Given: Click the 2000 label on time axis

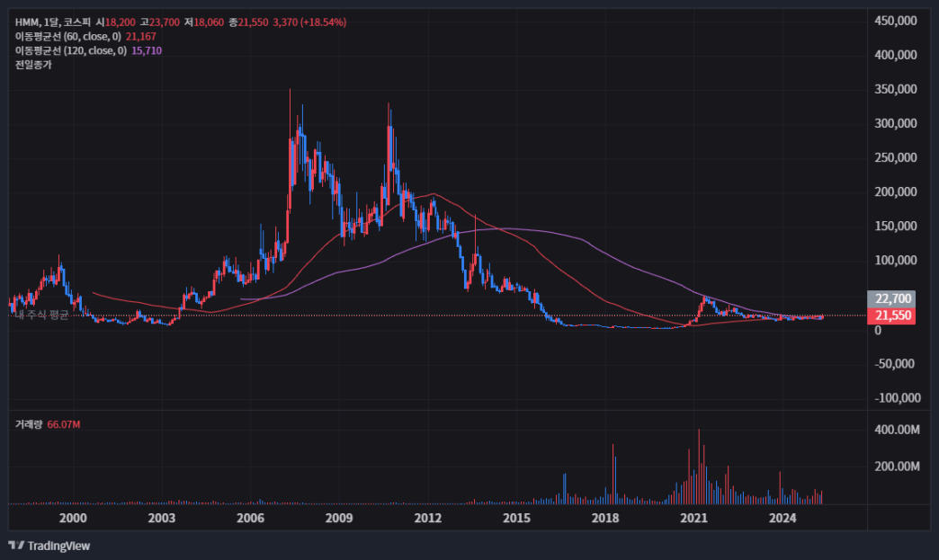Looking at the screenshot, I should [x=73, y=518].
